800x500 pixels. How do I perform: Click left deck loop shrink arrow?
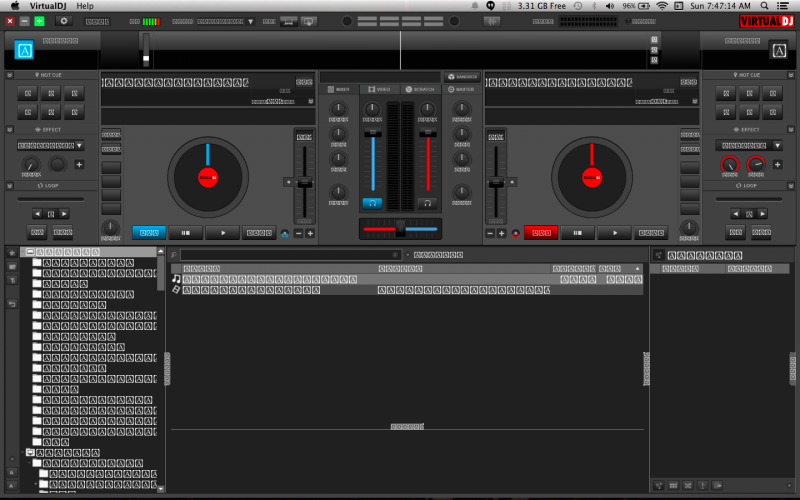(37, 213)
